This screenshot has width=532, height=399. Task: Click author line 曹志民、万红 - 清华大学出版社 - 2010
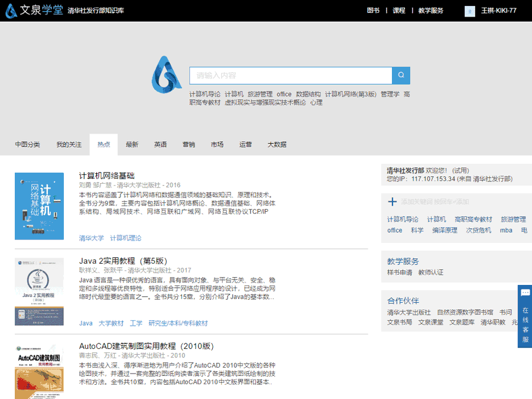[x=132, y=356]
